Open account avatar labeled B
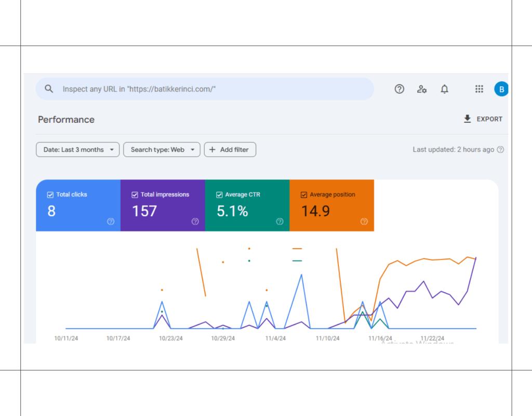Viewport: 532px width, 416px height. 501,89
